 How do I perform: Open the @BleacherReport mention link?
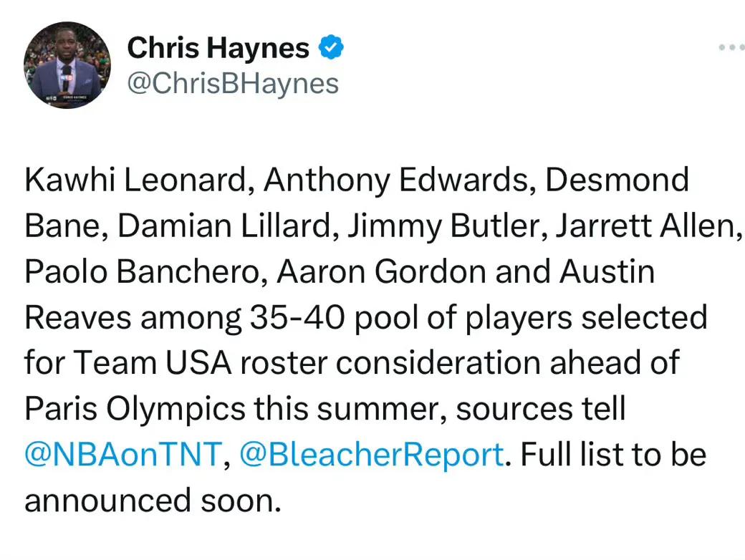[371, 454]
